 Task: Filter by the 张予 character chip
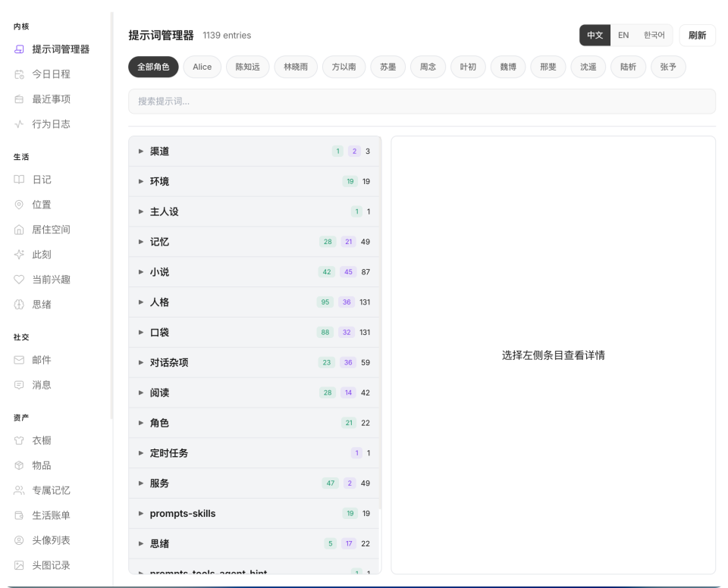(x=668, y=67)
